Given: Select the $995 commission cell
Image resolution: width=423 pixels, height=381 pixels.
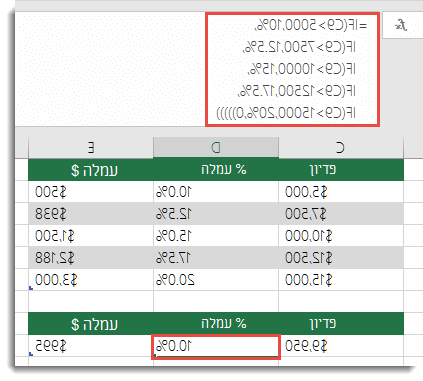Looking at the screenshot, I should pyautogui.click(x=91, y=346).
